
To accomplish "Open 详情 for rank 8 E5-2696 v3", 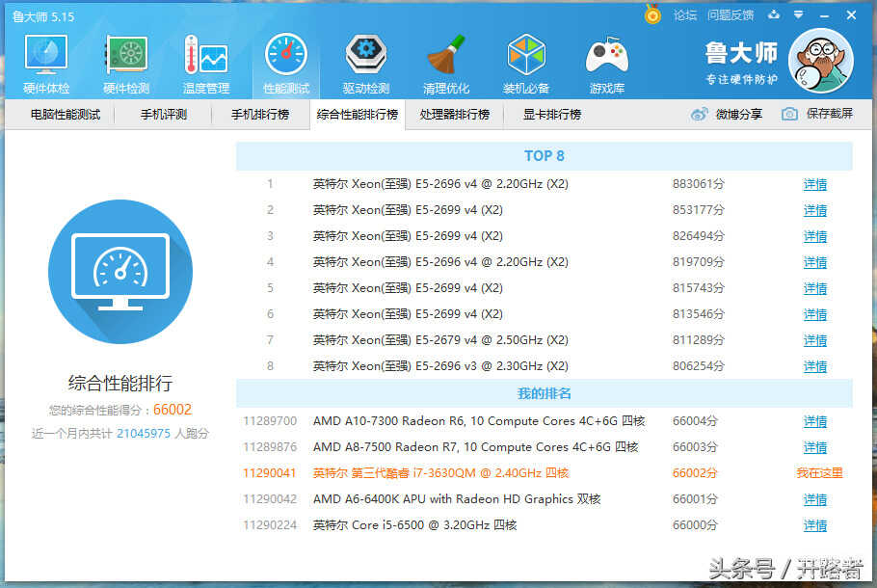I will (815, 366).
